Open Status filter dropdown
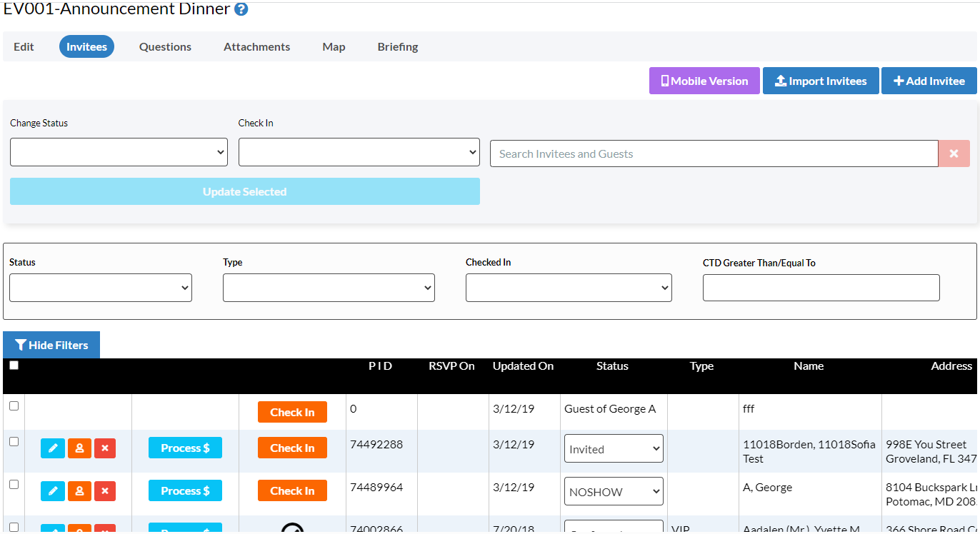 click(101, 288)
